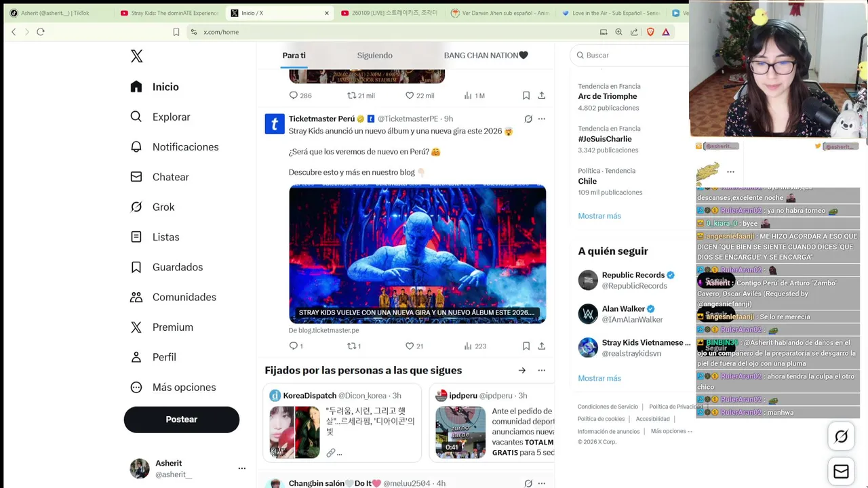Expand Más opciones in the sidebar
Image resolution: width=868 pixels, height=488 pixels.
(173, 387)
